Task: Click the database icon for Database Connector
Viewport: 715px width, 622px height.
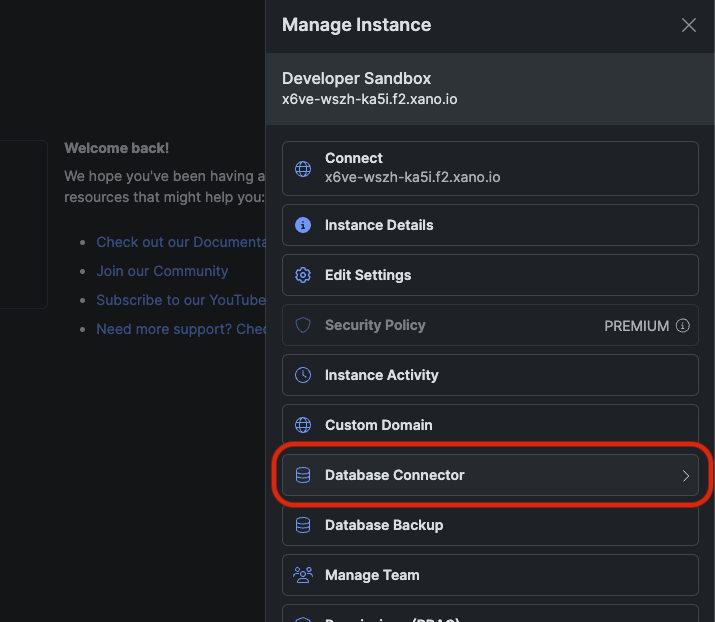Action: 303,475
